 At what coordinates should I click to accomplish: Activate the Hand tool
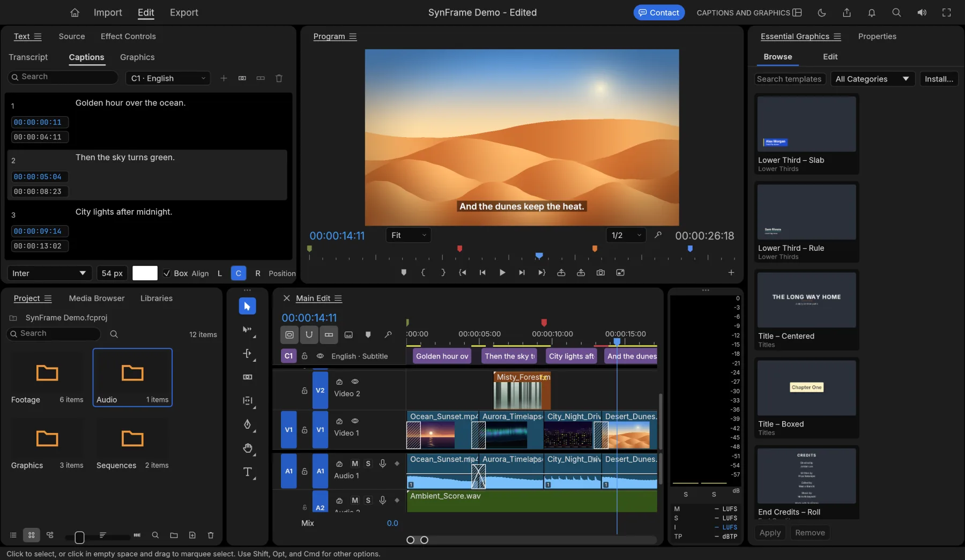[247, 448]
